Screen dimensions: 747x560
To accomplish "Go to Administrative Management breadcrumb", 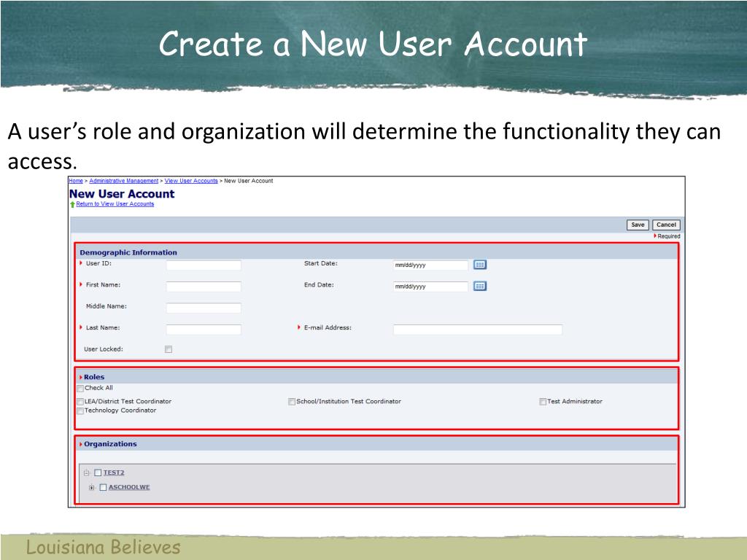I will (123, 181).
